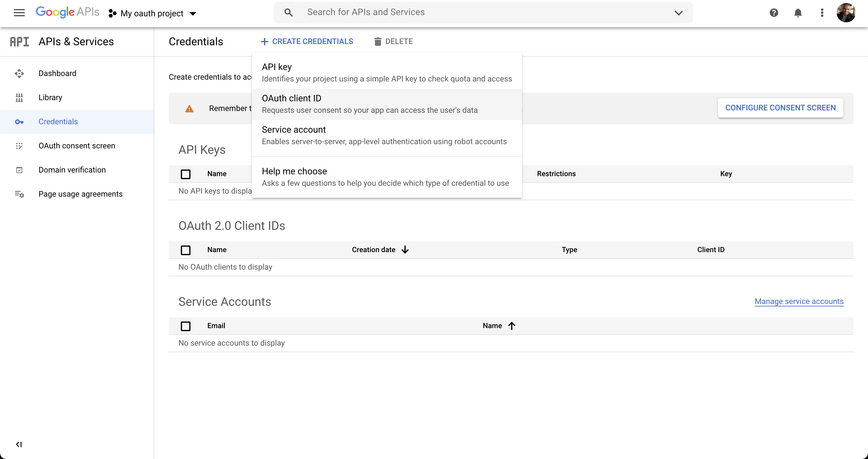Screen dimensions: 868x459
Task: Open the three-dot more options menu
Action: [822, 13]
